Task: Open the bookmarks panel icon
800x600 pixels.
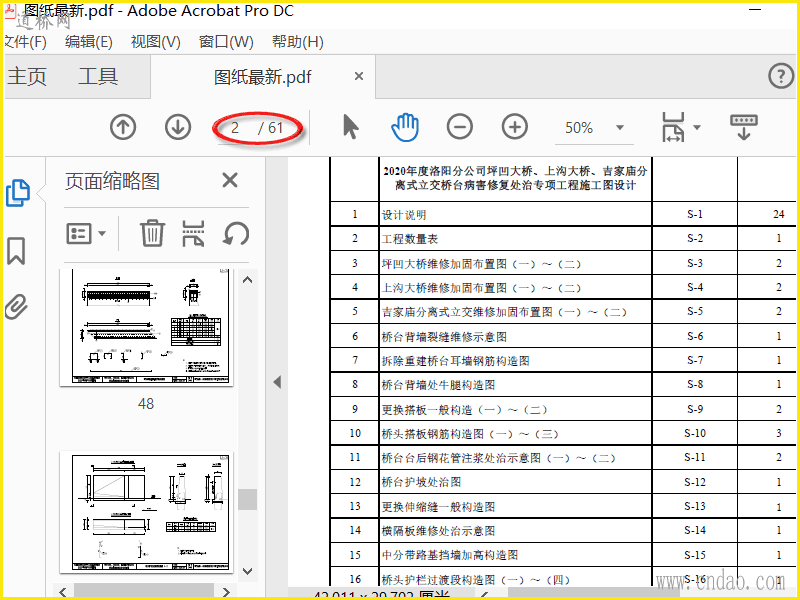Action: [x=16, y=251]
